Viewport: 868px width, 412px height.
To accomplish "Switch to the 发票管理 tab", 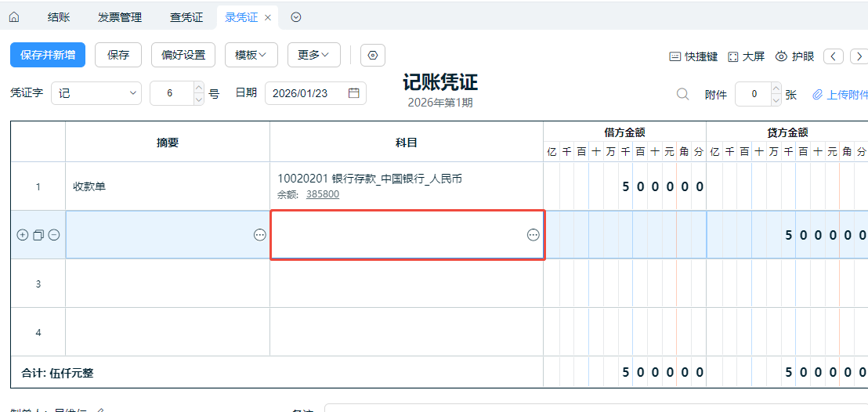I will (x=120, y=17).
